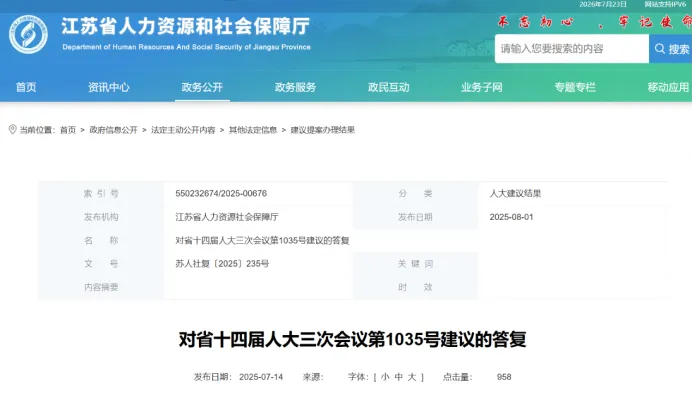Click publish date 2025-08-01 in table

(511, 217)
